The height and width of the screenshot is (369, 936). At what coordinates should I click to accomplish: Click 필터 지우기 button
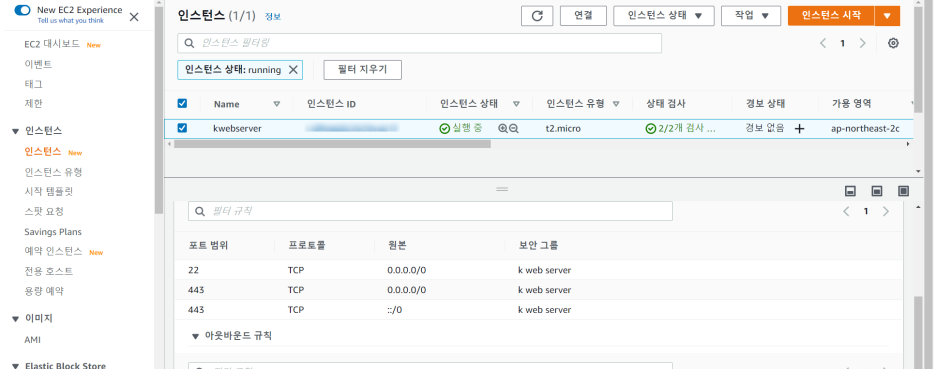coord(362,69)
